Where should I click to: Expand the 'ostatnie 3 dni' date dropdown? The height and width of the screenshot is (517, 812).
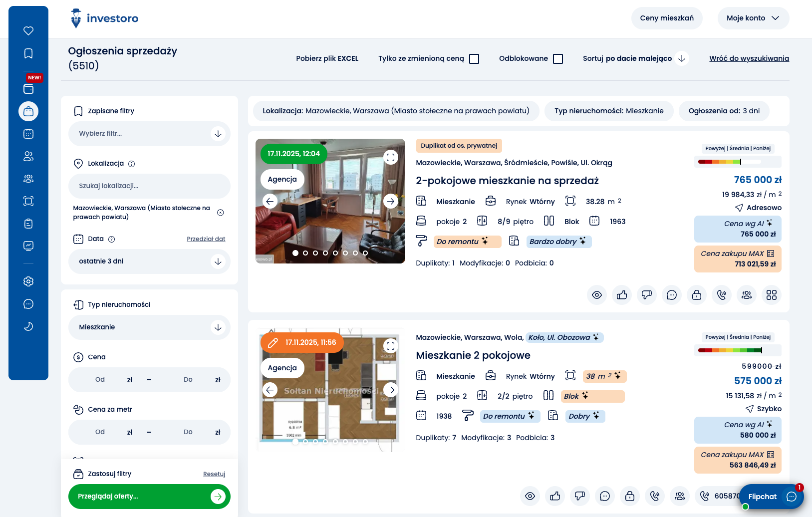point(149,261)
